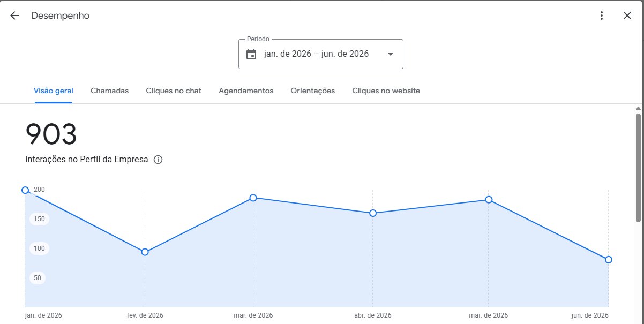This screenshot has width=644, height=324.
Task: Click the jun. de 2026 axis label
Action: (590, 315)
